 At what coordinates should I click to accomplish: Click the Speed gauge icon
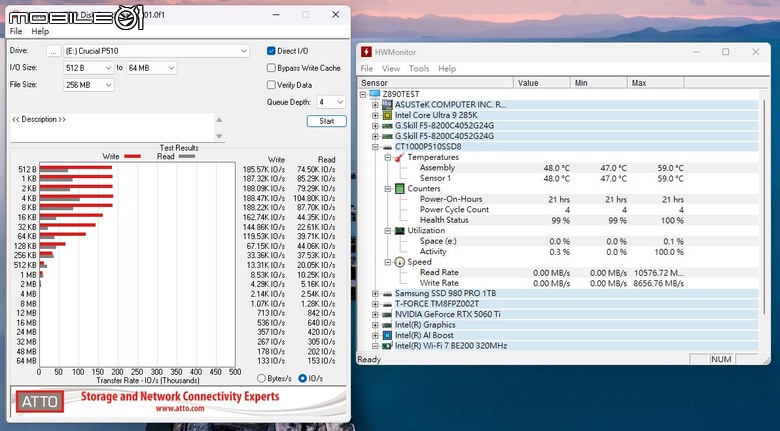(399, 262)
